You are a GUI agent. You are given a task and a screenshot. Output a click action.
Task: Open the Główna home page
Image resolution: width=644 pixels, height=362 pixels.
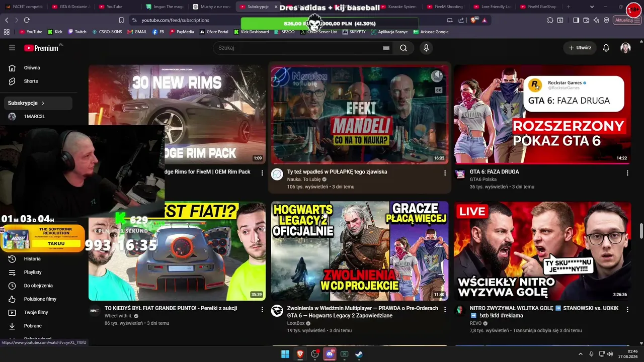coord(32,67)
